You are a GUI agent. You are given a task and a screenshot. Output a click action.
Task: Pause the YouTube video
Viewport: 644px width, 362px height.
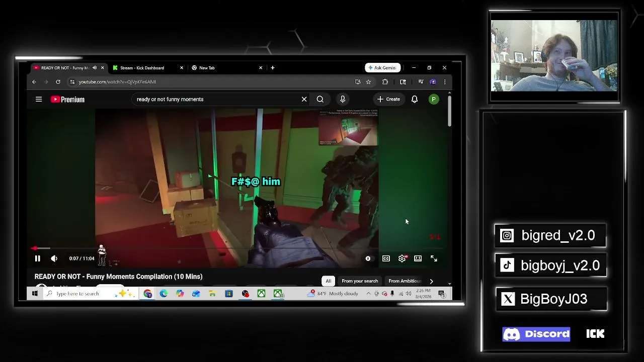click(37, 258)
